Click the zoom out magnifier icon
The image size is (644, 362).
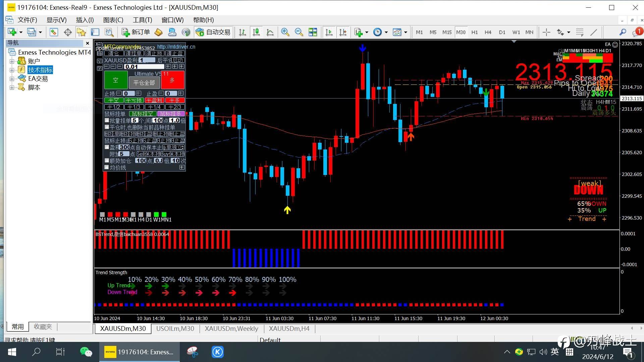coord(299,32)
